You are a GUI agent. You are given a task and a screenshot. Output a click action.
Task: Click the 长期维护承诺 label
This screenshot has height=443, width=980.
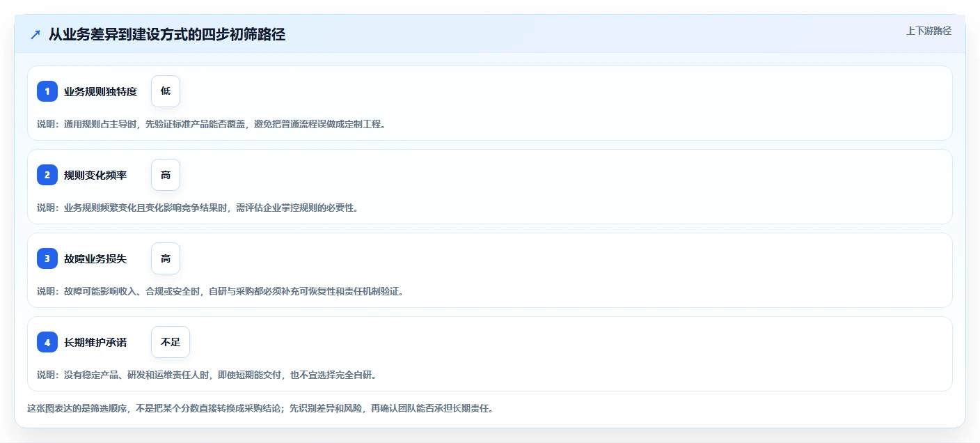pyautogui.click(x=95, y=342)
